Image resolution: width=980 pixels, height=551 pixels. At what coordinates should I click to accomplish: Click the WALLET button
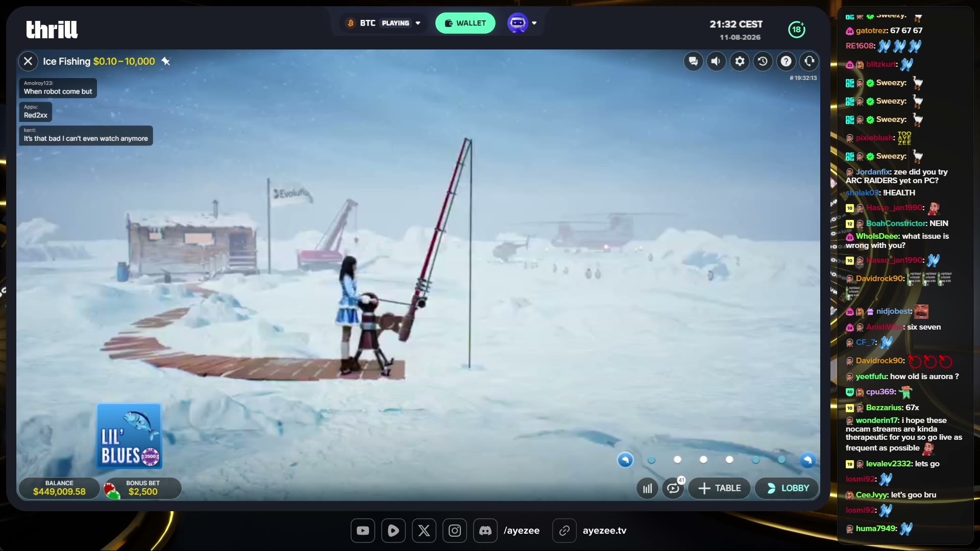coord(465,23)
